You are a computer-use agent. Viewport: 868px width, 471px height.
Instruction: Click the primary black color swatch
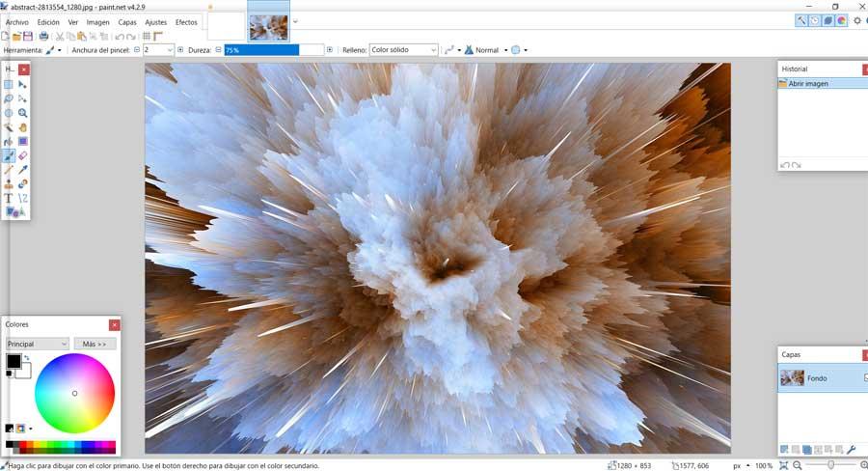(x=14, y=362)
